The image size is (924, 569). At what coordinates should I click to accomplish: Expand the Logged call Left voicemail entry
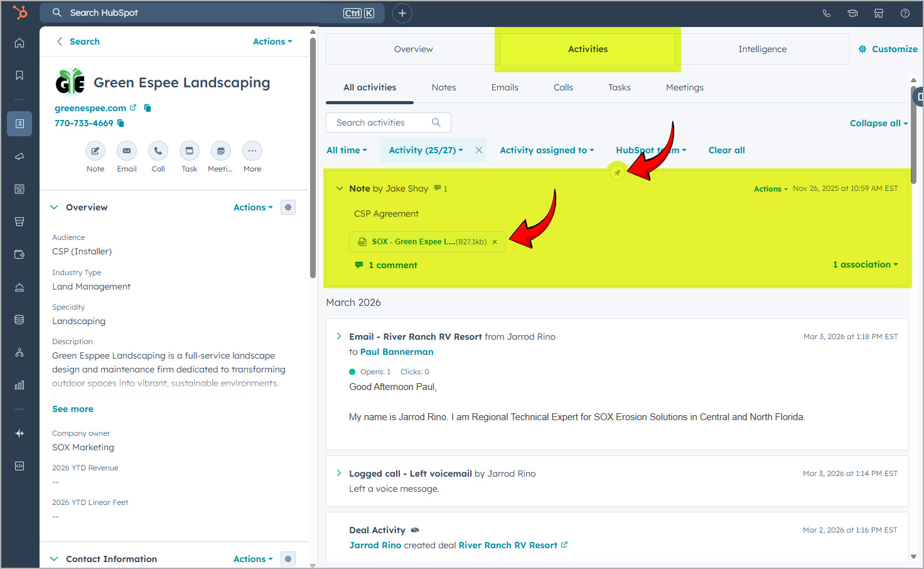[339, 474]
